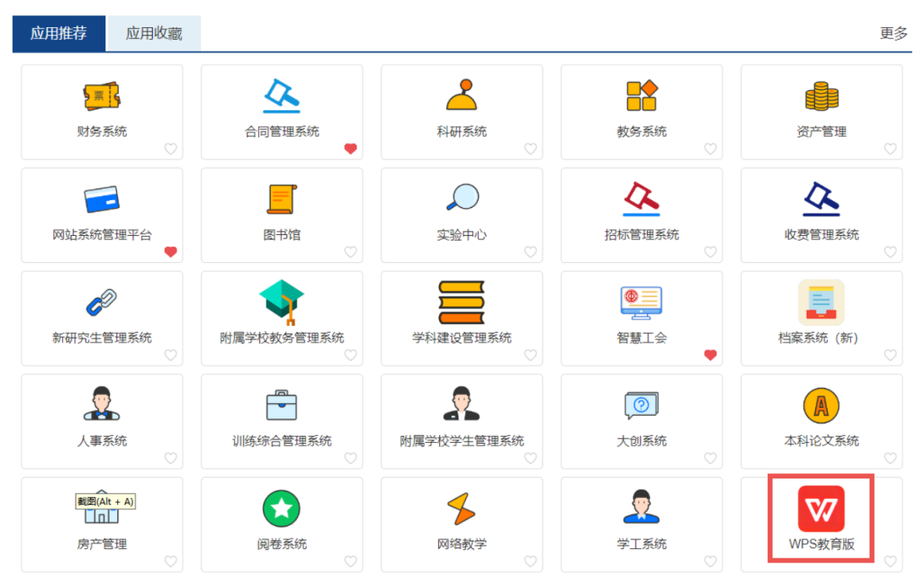Open the 合同管理系统 gavel icon
The height and width of the screenshot is (588, 917).
coord(282,96)
